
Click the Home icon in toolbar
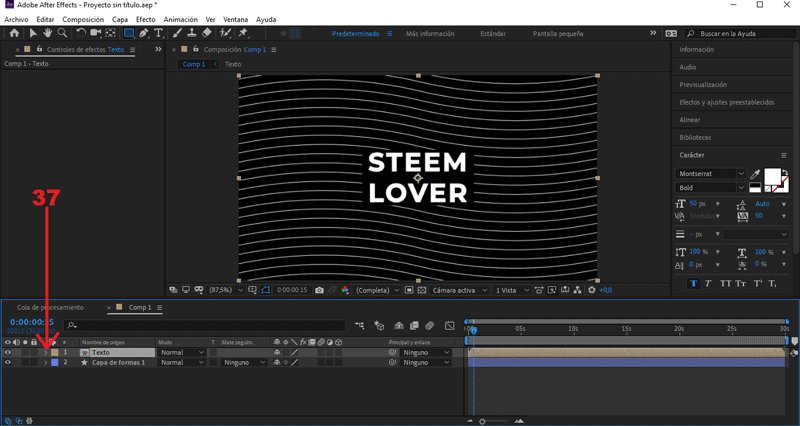(13, 33)
